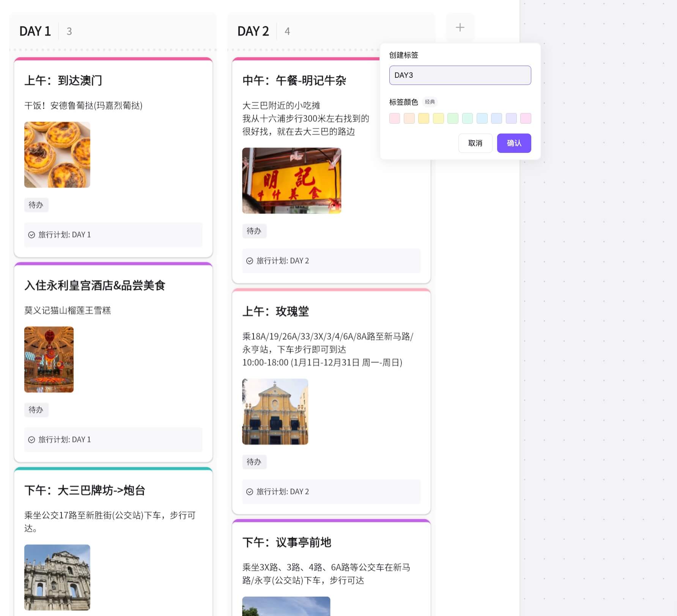This screenshot has width=677, height=616.
Task: Click check-circle icon in 玫瑰堂 card
Action: [x=250, y=492]
